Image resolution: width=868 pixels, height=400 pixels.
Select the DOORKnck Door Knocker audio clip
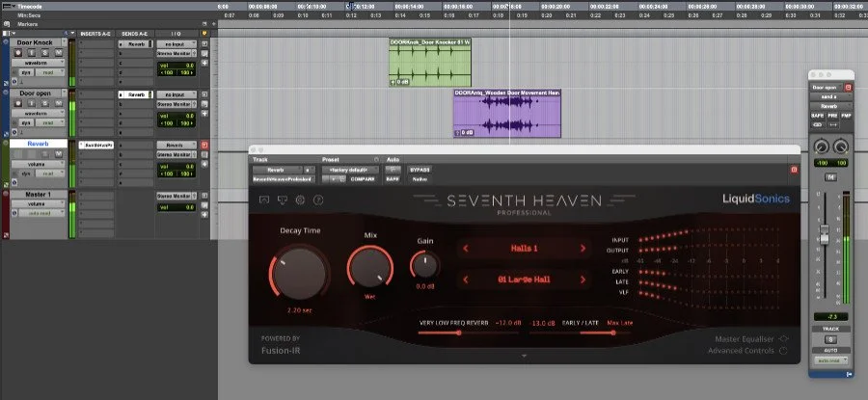[430, 63]
